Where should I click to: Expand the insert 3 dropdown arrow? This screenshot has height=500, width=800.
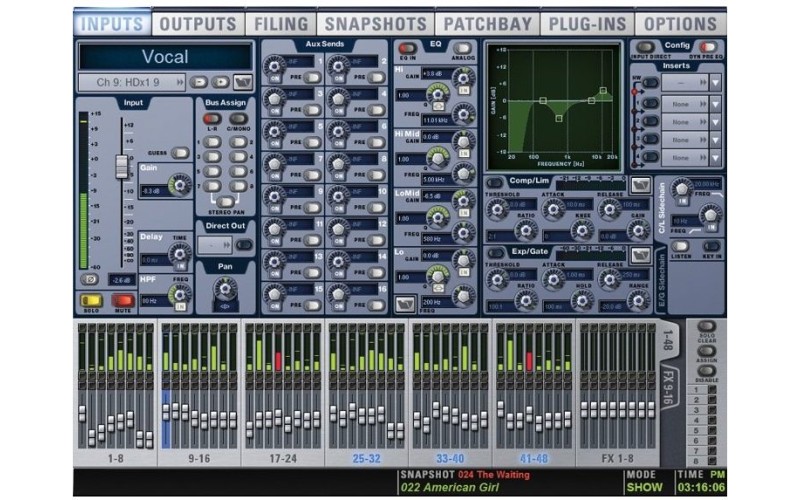click(716, 140)
